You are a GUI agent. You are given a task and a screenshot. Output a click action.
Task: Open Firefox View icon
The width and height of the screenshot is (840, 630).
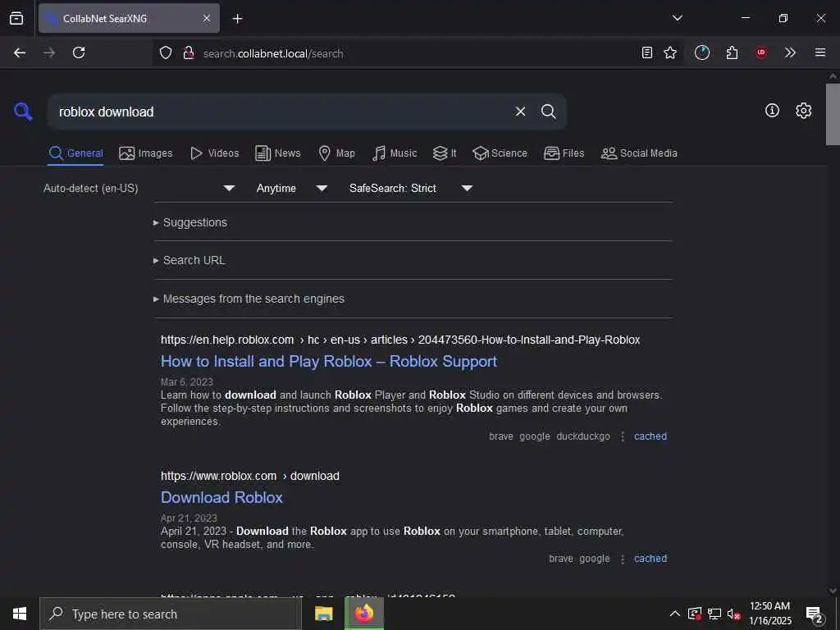(16, 18)
